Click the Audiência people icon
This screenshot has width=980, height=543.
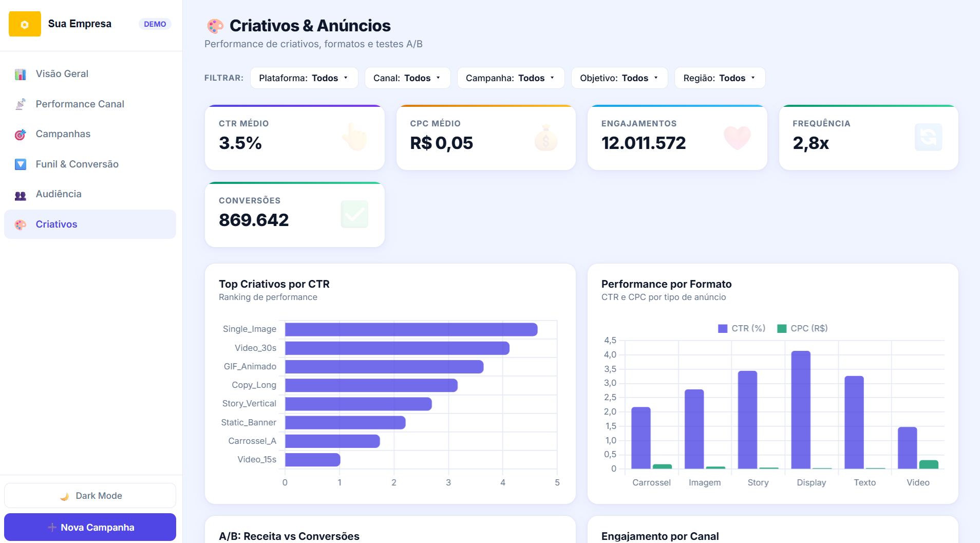point(21,195)
